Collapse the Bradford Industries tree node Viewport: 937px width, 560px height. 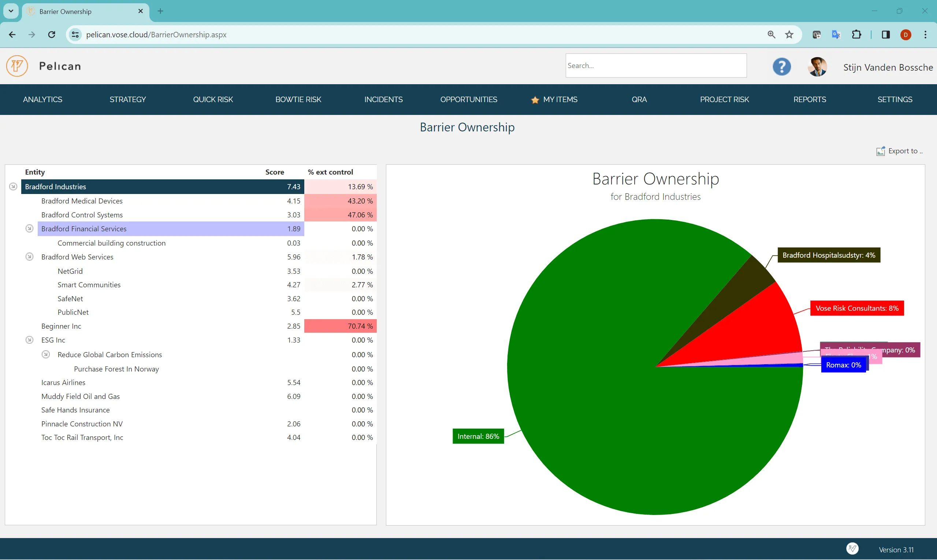(x=13, y=186)
